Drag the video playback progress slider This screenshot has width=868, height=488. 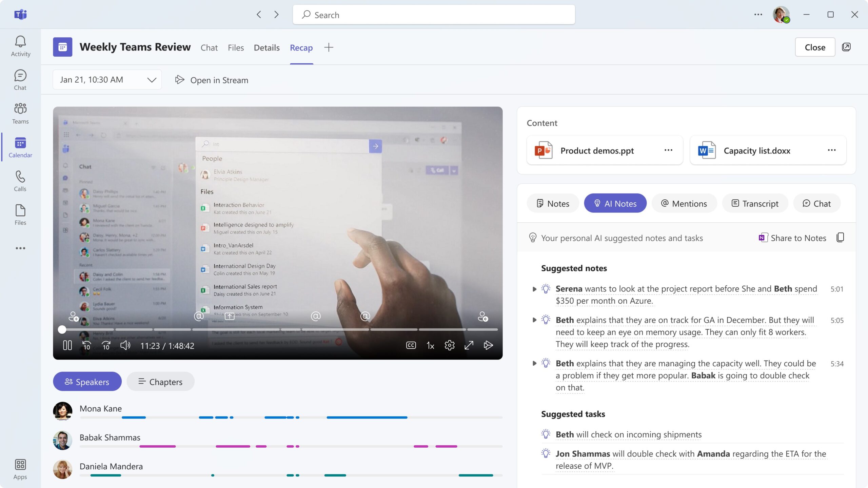point(62,329)
